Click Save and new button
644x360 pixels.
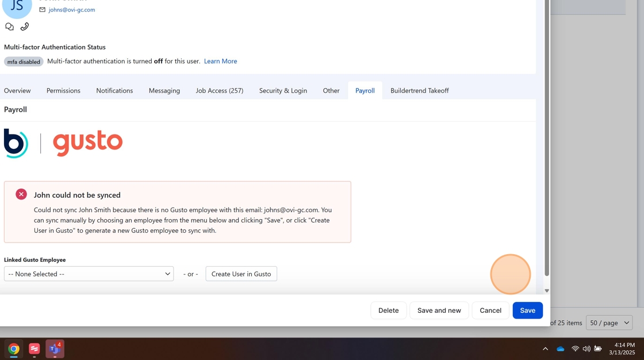[439, 311]
